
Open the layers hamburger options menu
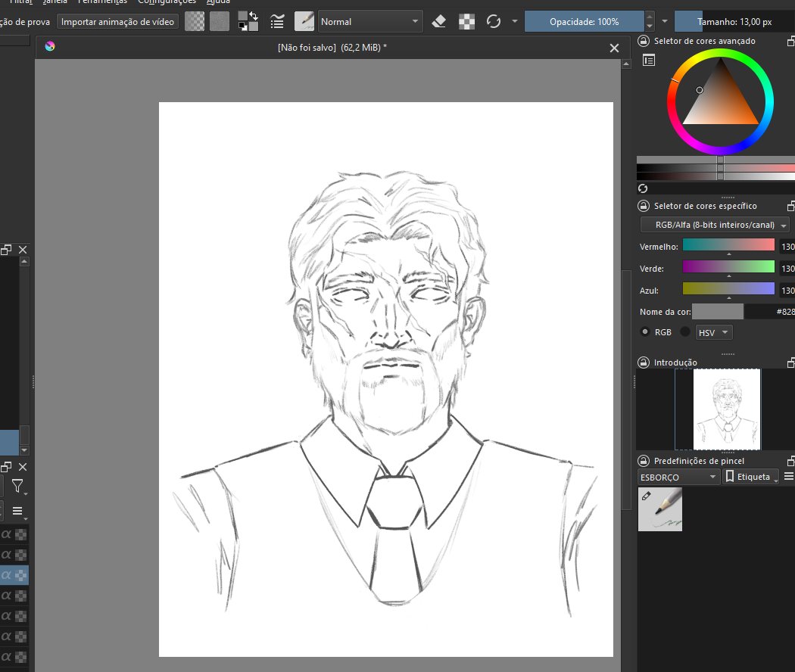click(18, 511)
